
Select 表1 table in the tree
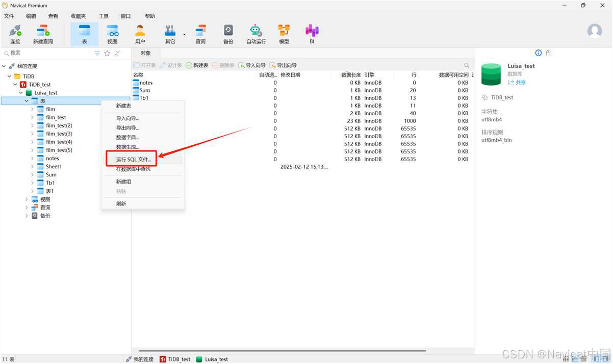click(x=50, y=191)
